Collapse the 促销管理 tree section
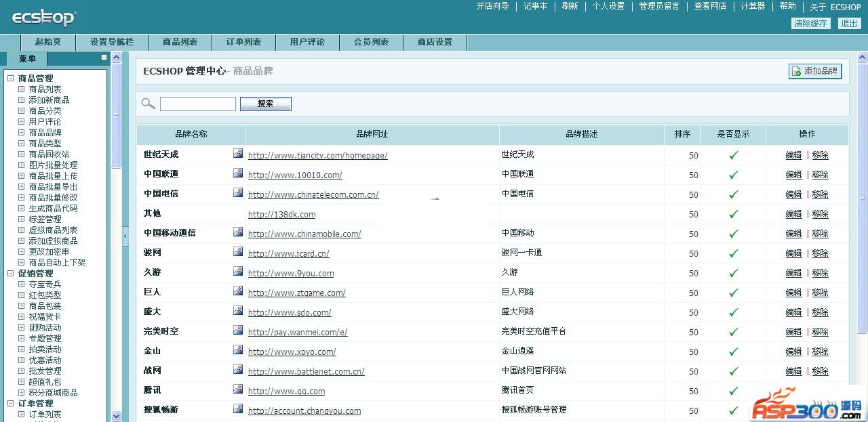The image size is (868, 422). [11, 274]
